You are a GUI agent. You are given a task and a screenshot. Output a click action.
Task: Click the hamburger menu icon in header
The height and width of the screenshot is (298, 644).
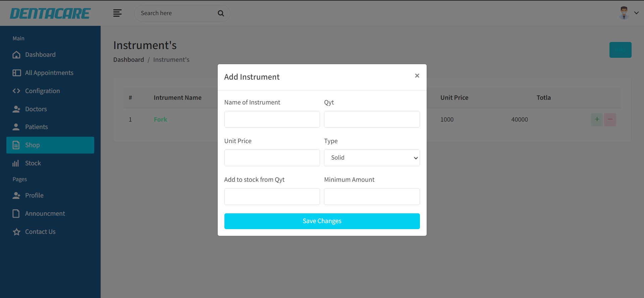tap(117, 13)
